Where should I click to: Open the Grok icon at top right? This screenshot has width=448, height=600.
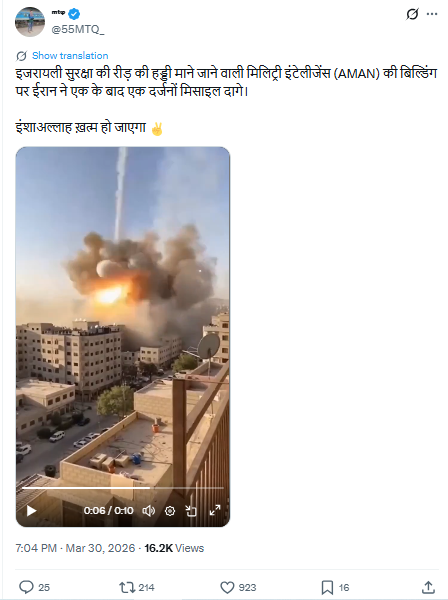[x=412, y=14]
